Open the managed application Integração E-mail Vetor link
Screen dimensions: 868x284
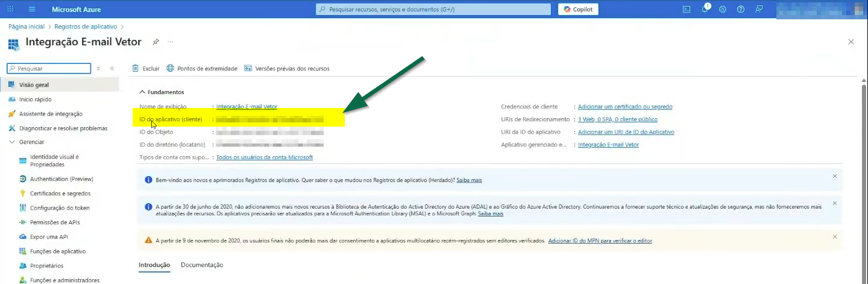point(608,145)
